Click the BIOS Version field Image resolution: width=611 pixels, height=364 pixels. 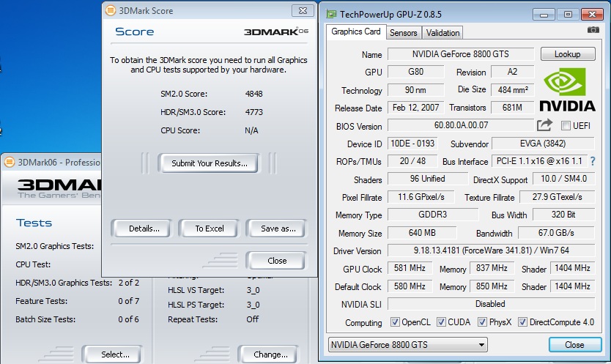pos(461,125)
